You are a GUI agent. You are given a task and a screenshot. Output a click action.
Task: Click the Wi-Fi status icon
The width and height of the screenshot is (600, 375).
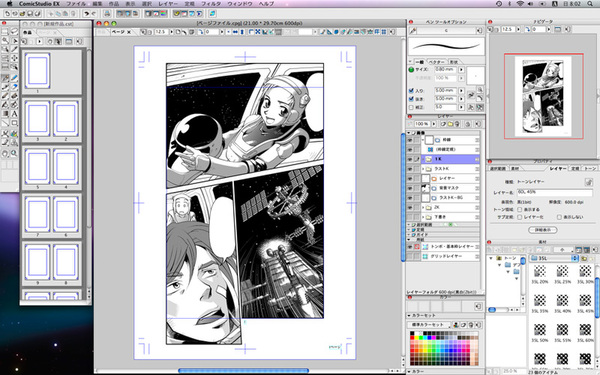tap(520, 3)
